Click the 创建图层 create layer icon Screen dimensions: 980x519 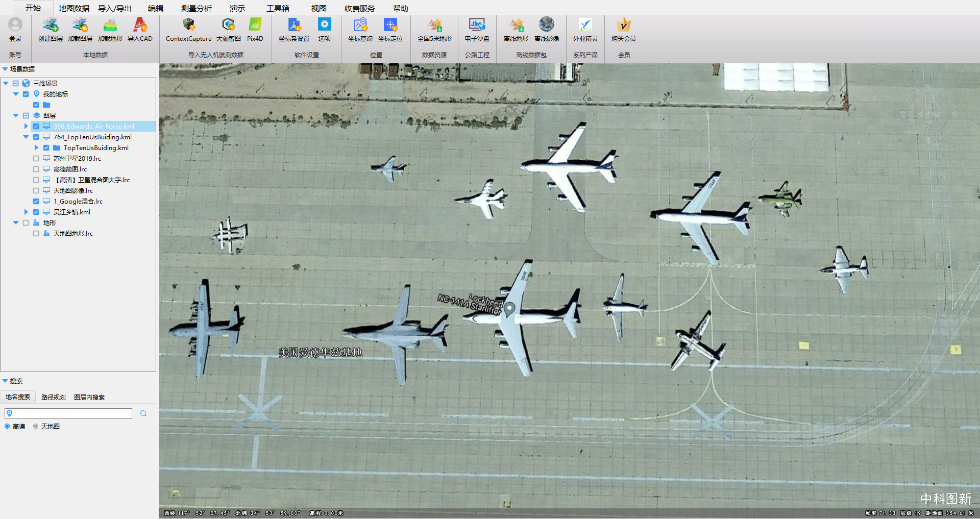click(50, 24)
